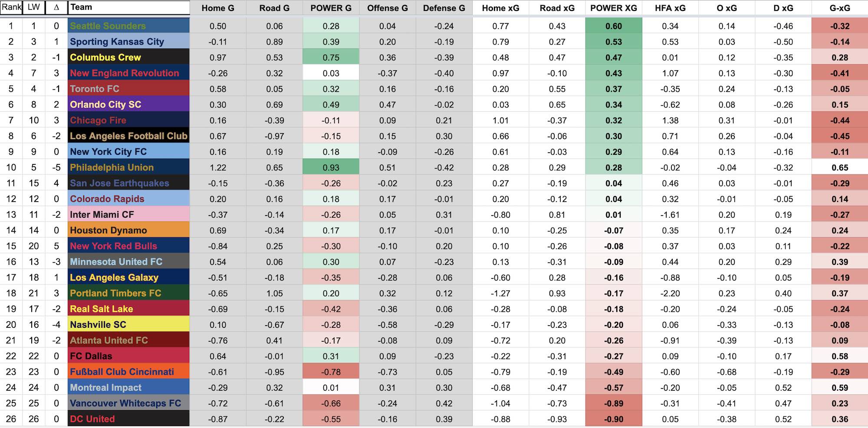
Task: Click the Columbus Crew team name cell
Action: [128, 57]
